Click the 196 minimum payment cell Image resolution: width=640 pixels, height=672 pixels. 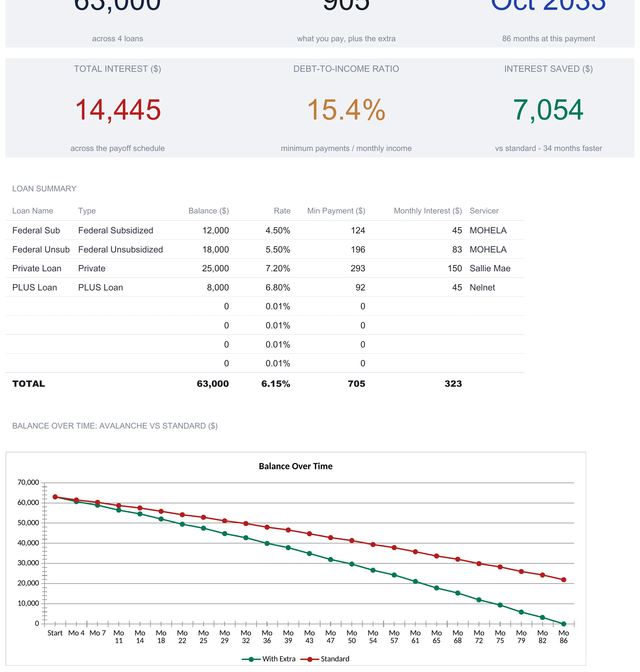(x=358, y=250)
